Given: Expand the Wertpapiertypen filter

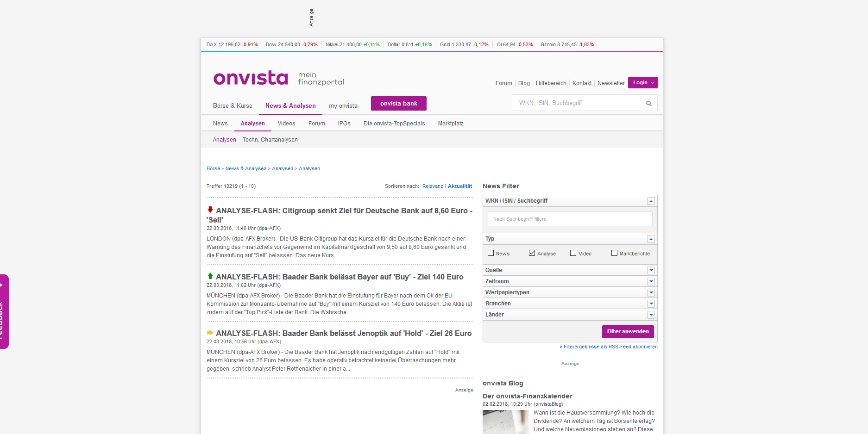Looking at the screenshot, I should coord(651,292).
